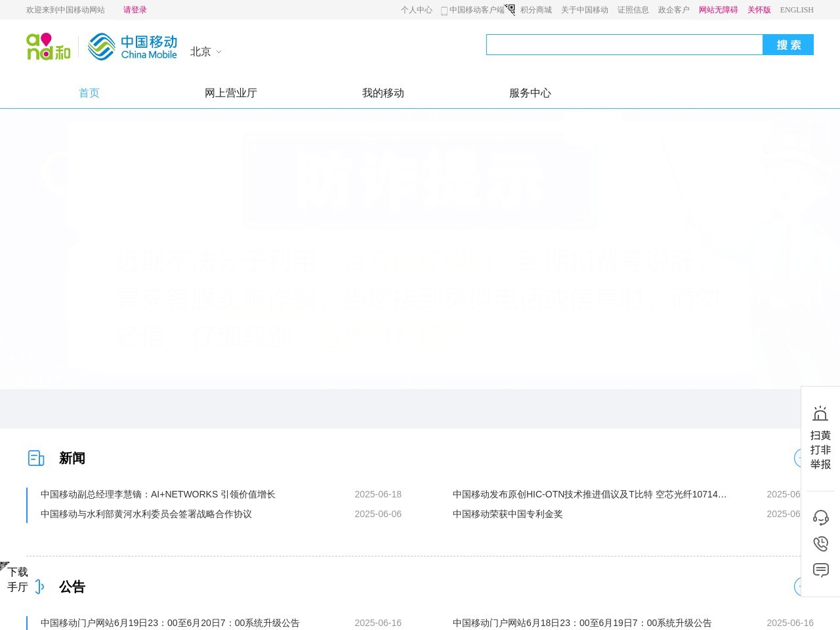This screenshot has height=630, width=840.
Task: Click the 和 (and) brand logo
Action: pyautogui.click(x=49, y=47)
